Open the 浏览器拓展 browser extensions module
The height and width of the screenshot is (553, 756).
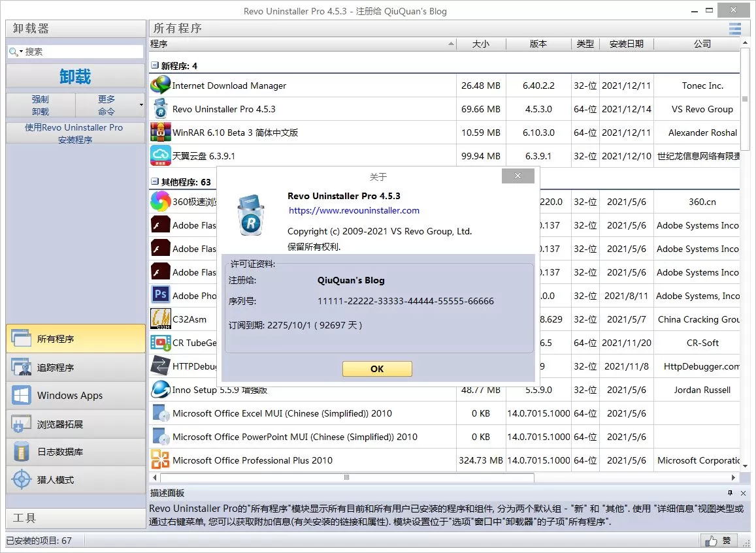[59, 423]
